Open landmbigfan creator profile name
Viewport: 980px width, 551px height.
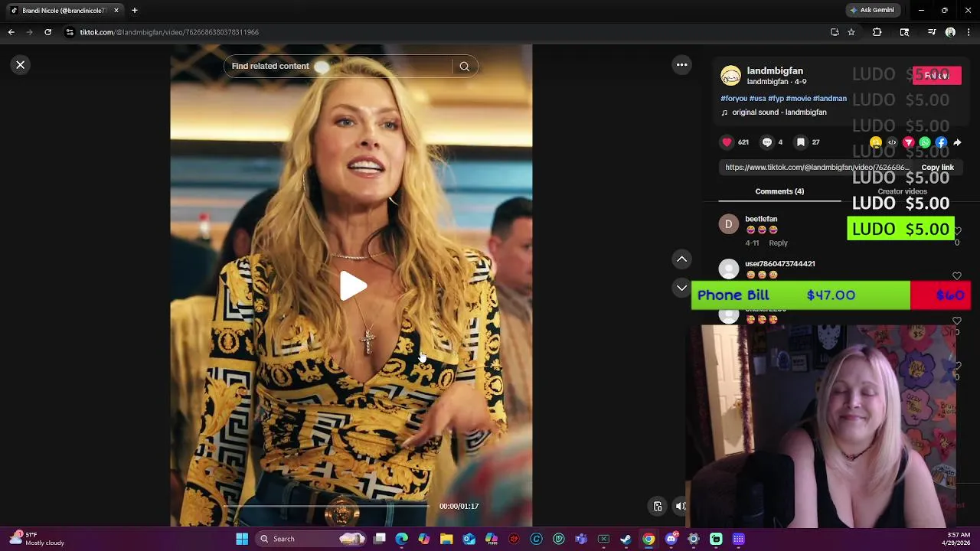click(x=775, y=71)
